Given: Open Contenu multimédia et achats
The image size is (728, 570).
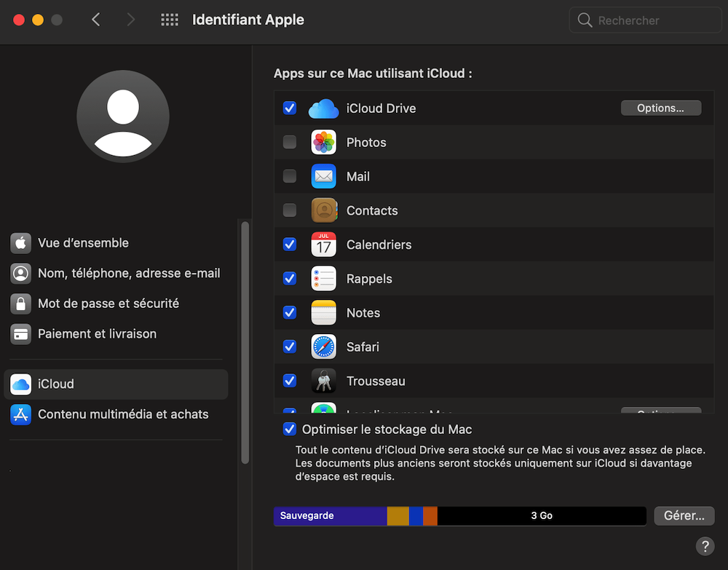Looking at the screenshot, I should [x=116, y=414].
